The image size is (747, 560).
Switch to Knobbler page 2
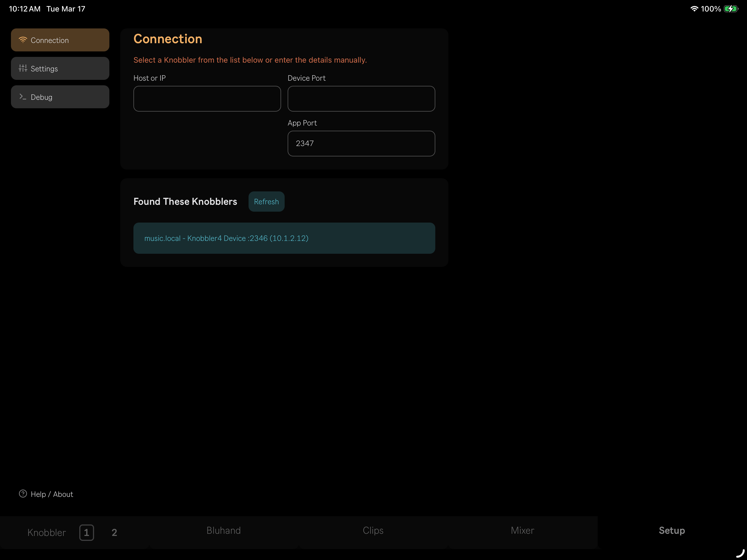pyautogui.click(x=114, y=532)
